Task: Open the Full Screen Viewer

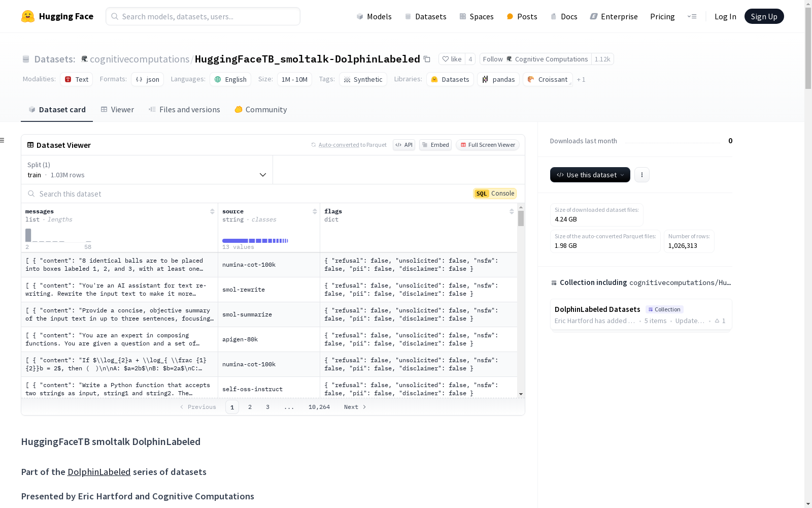Action: pos(487,145)
